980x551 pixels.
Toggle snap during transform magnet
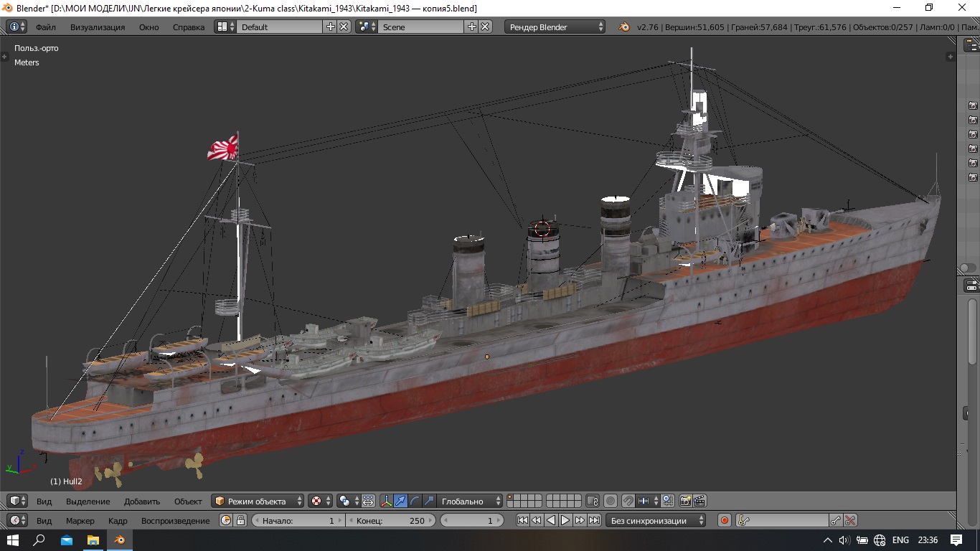(628, 501)
